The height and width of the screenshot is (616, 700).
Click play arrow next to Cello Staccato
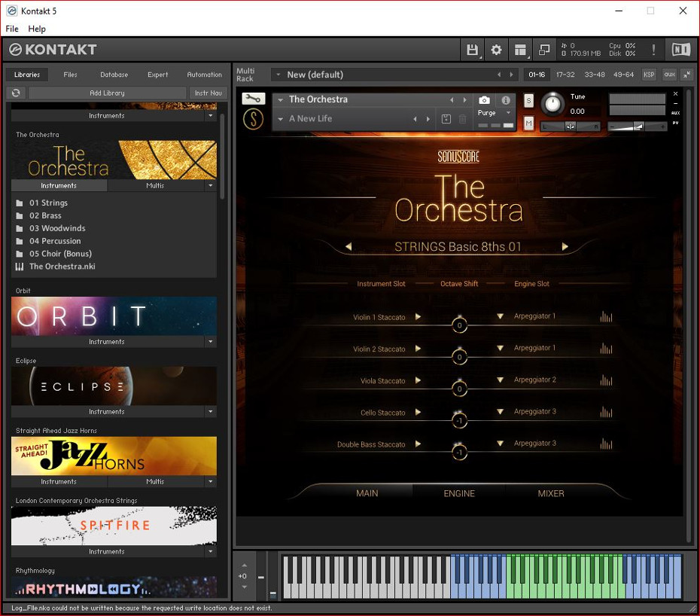[418, 412]
